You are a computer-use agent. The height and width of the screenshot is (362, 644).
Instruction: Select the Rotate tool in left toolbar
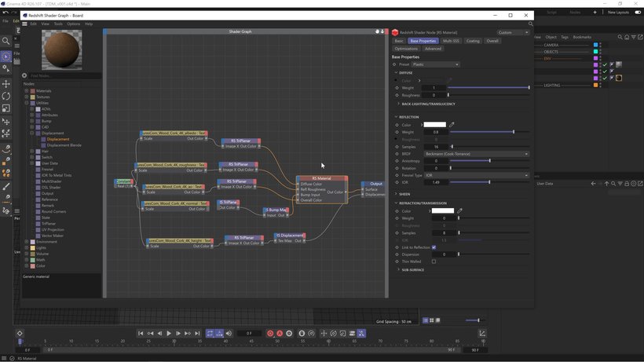5,96
